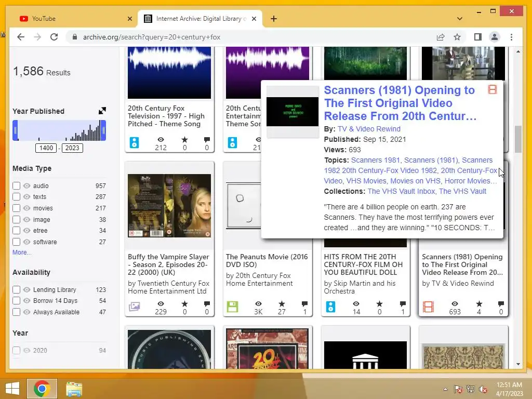
Task: Hide movies results with eye toggle
Action: (27, 208)
